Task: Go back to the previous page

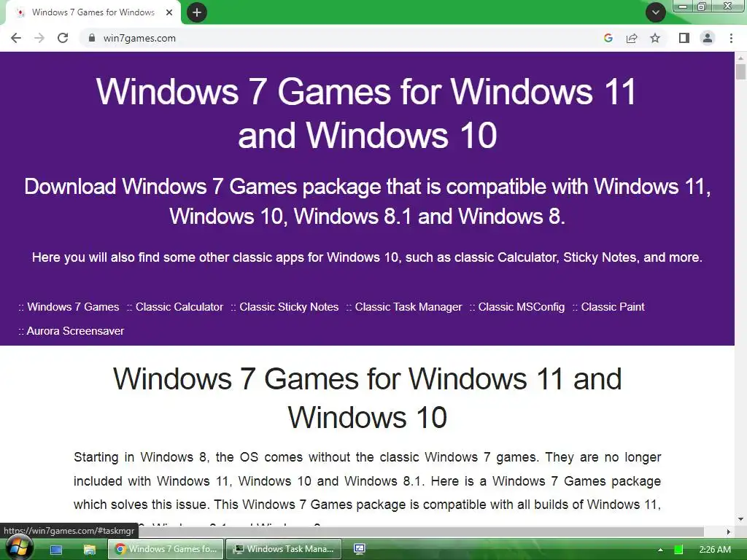Action: [16, 38]
